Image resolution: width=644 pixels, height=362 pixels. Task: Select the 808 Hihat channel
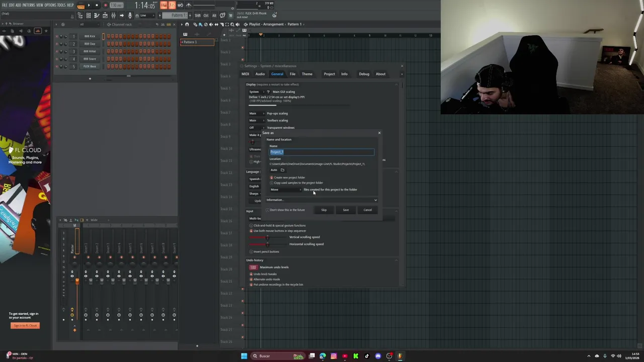pos(90,51)
